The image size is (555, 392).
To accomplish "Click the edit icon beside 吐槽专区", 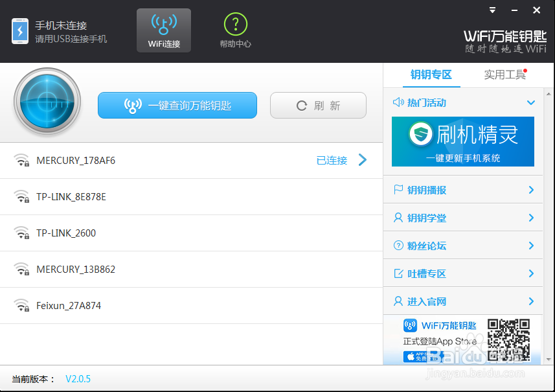I will tap(398, 273).
